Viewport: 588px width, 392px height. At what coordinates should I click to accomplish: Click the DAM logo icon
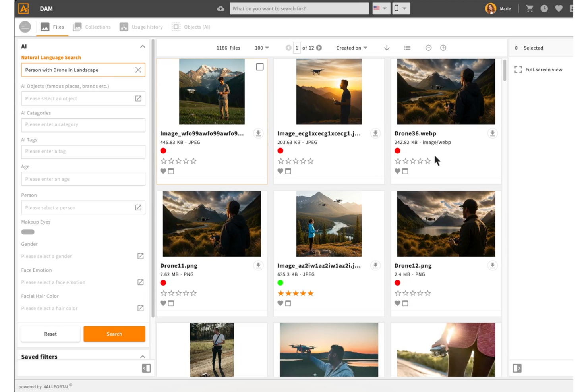coord(23,8)
